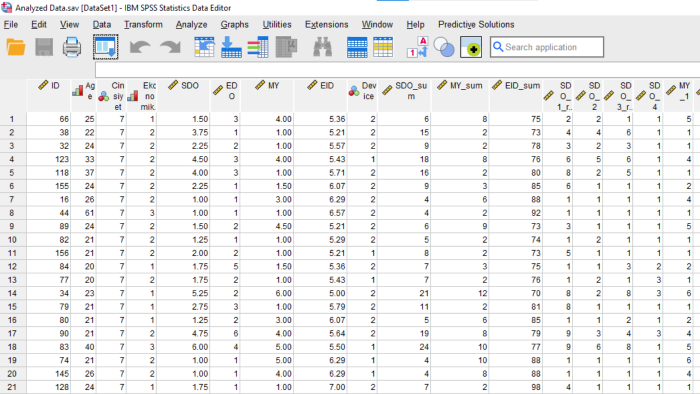Open the Predictive Solutions menu
700x394 pixels.
click(476, 25)
